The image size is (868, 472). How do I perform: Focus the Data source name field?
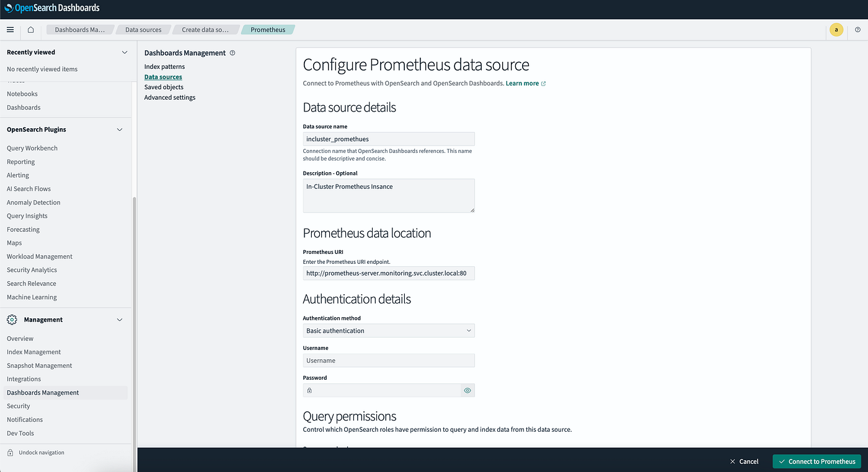389,139
